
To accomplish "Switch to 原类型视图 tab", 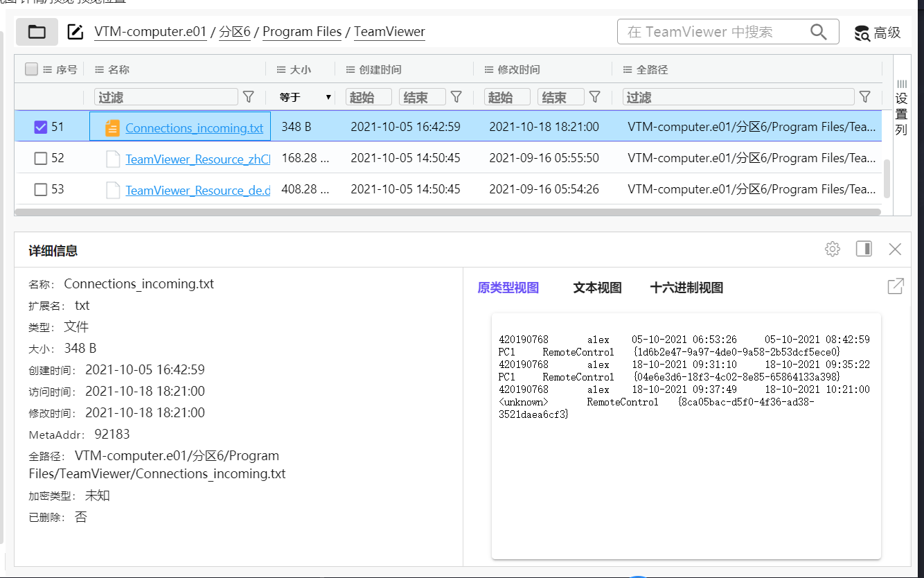I will click(508, 288).
